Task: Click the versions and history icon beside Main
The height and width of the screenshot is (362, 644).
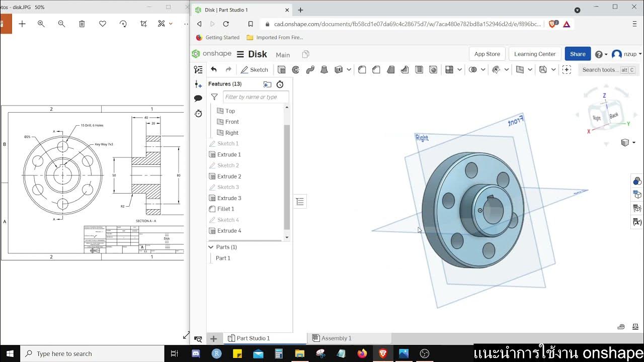Action: coord(305,54)
